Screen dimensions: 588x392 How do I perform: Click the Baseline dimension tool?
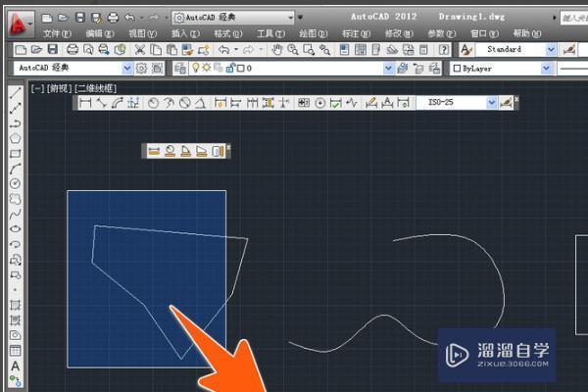pos(235,102)
